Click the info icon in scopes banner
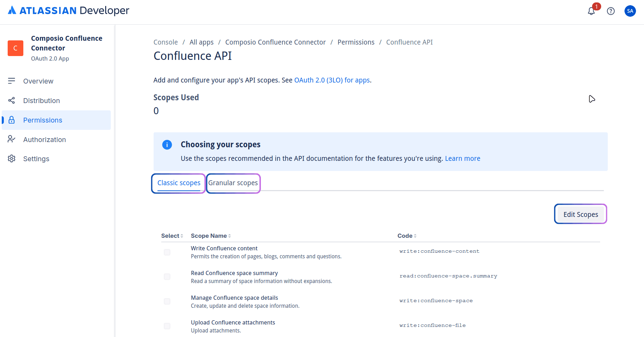 (167, 144)
